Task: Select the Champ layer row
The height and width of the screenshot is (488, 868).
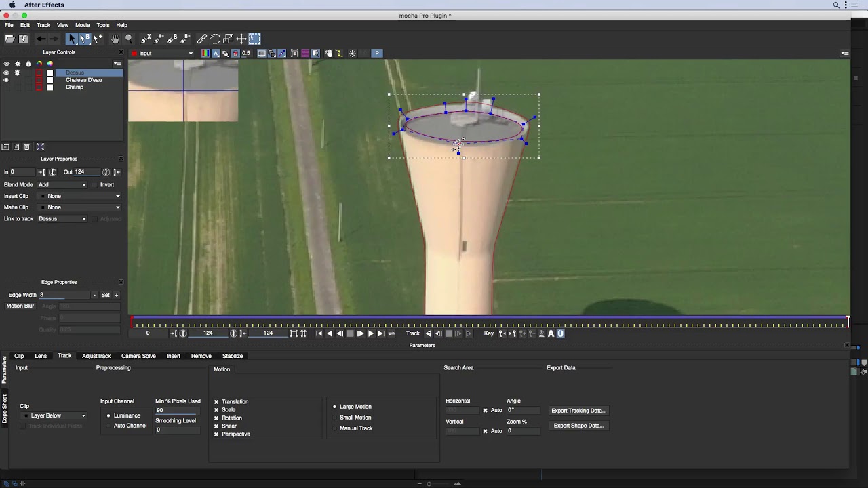Action: click(75, 87)
